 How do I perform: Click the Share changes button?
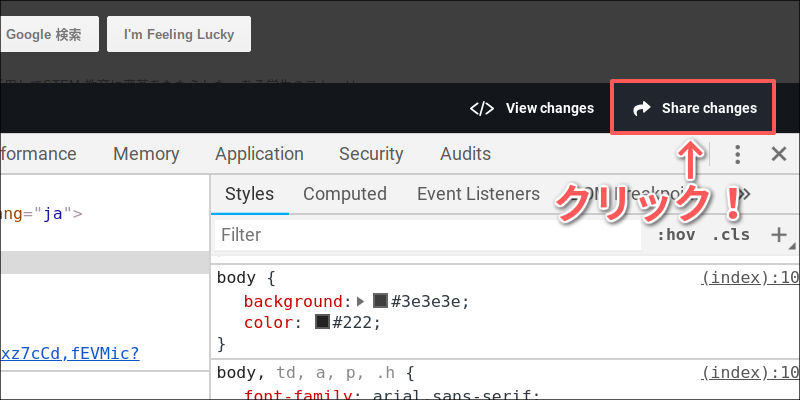point(693,108)
